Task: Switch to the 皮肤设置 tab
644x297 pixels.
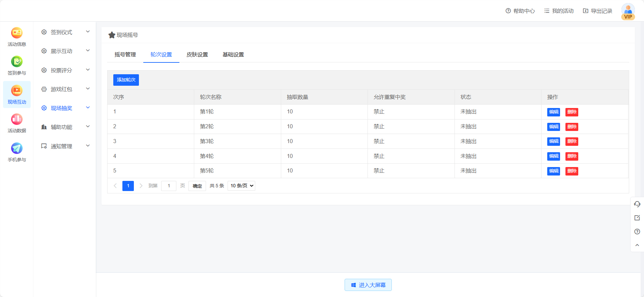Action: pyautogui.click(x=197, y=54)
